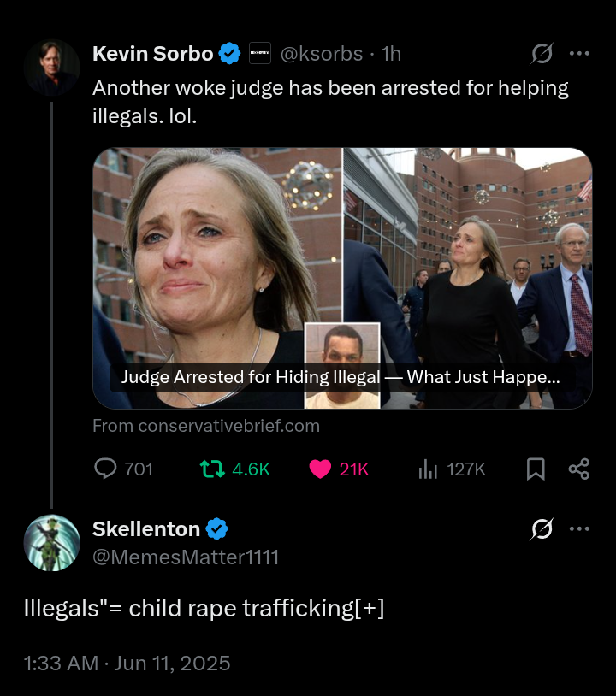
Task: Open Skellenton's avatar image
Action: coord(51,542)
